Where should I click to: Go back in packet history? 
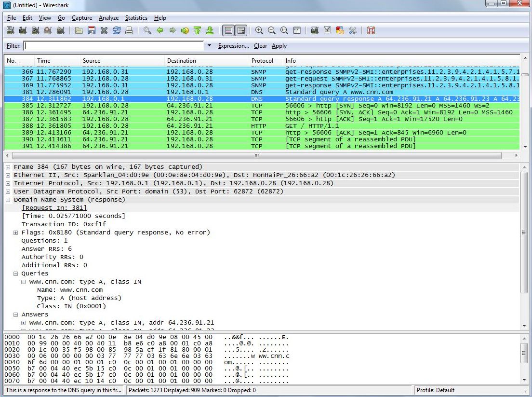(x=160, y=30)
